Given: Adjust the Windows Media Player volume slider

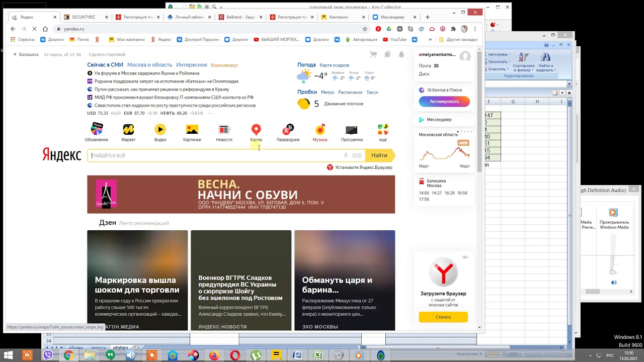Looking at the screenshot, I should click(612, 272).
